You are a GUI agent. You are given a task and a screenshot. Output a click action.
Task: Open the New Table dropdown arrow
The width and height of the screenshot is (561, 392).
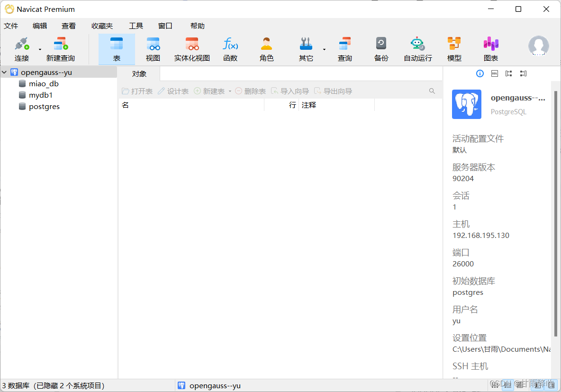[x=230, y=91]
